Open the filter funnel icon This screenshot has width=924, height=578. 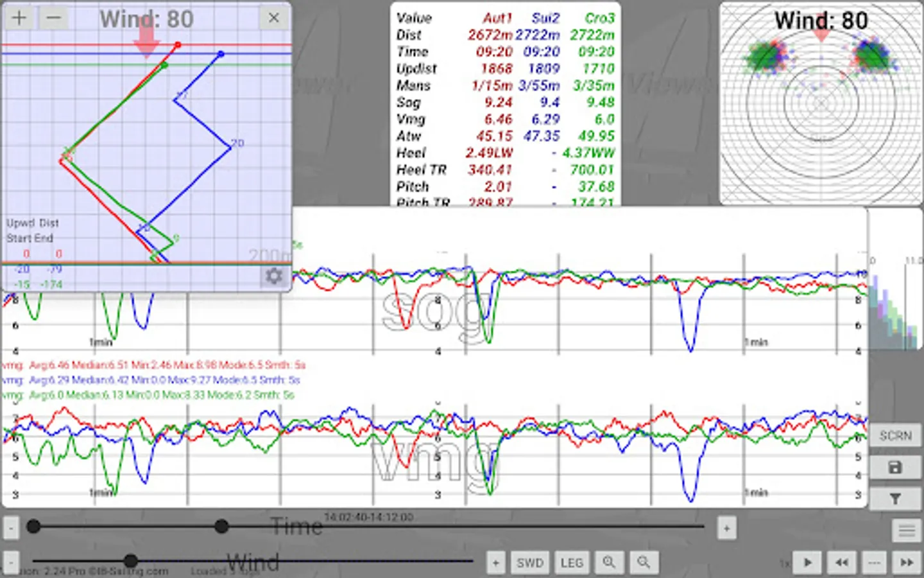[895, 498]
